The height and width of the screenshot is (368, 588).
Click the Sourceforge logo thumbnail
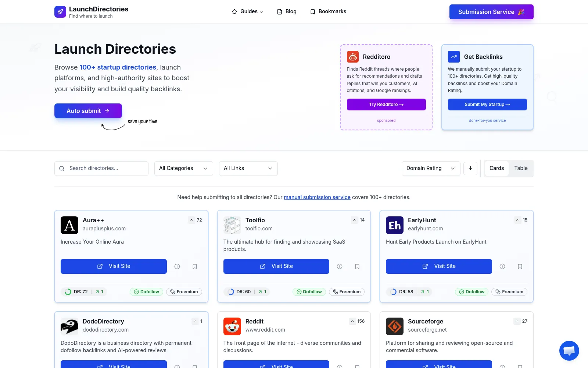(395, 326)
